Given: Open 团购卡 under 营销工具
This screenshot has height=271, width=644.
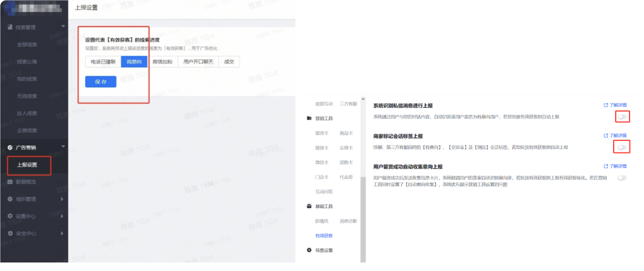Looking at the screenshot, I should pyautogui.click(x=346, y=162).
